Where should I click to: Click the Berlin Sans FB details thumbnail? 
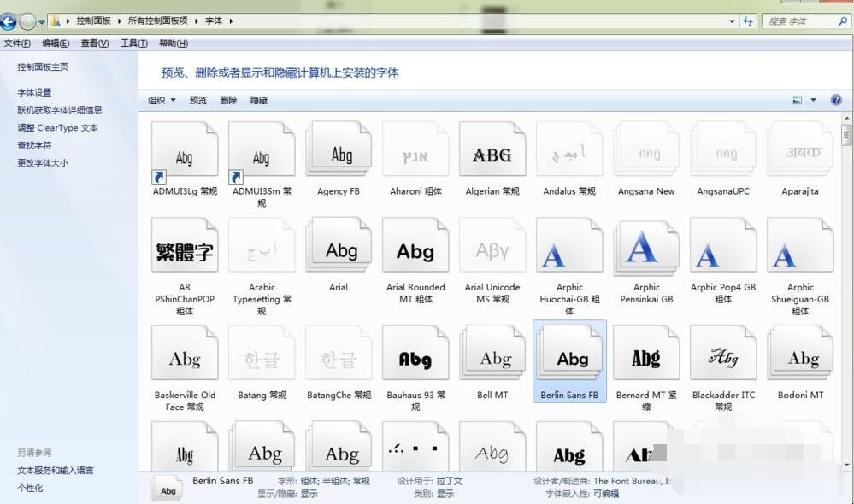tap(168, 488)
